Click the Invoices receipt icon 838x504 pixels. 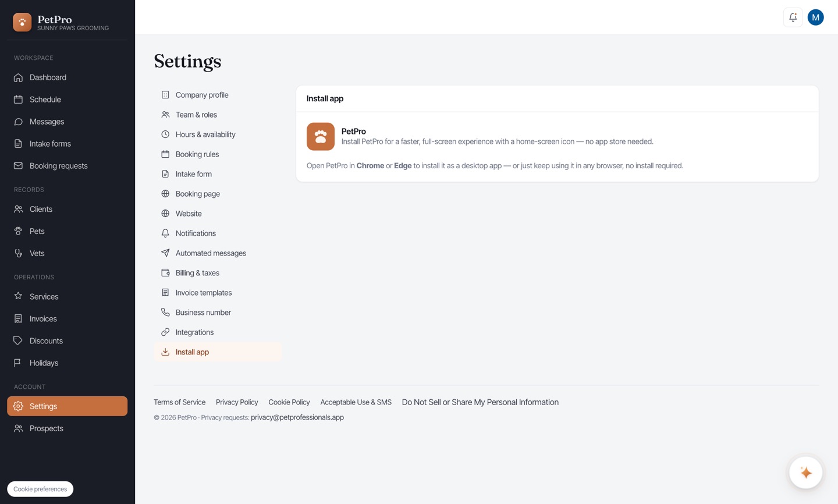18,318
